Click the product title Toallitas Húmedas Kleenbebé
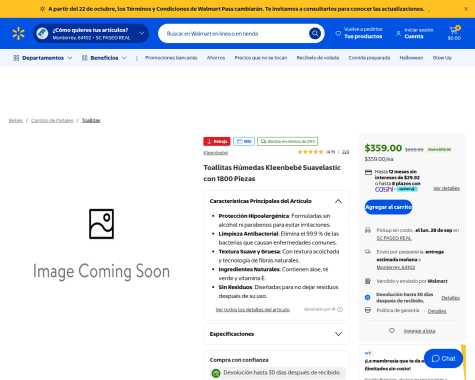The image size is (475, 380). pyautogui.click(x=272, y=173)
